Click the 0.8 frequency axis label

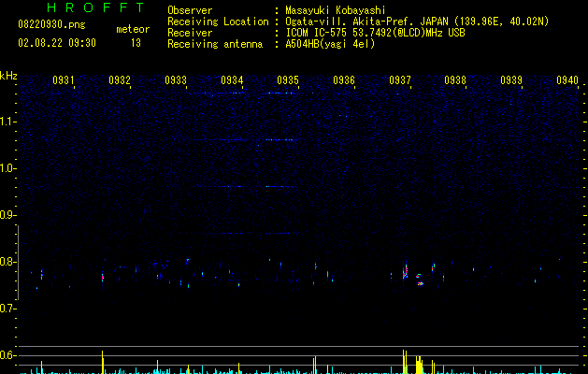pos(7,262)
